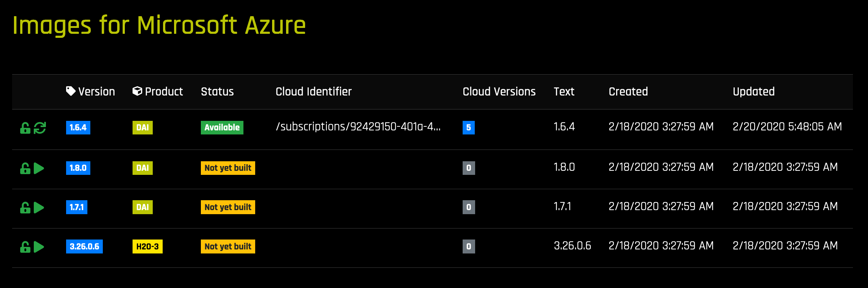Viewport: 868px width, 288px height.
Task: Click the Text column header
Action: [564, 91]
